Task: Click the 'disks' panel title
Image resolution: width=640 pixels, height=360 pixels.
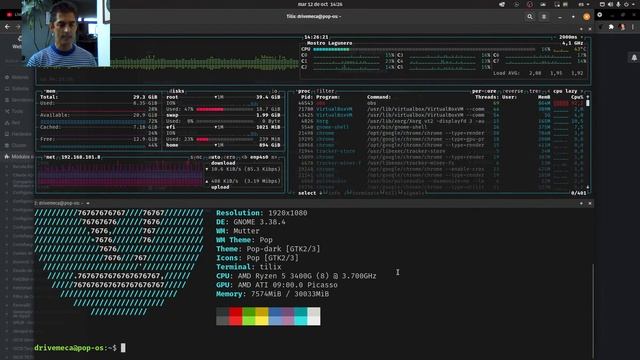Action: [x=177, y=91]
